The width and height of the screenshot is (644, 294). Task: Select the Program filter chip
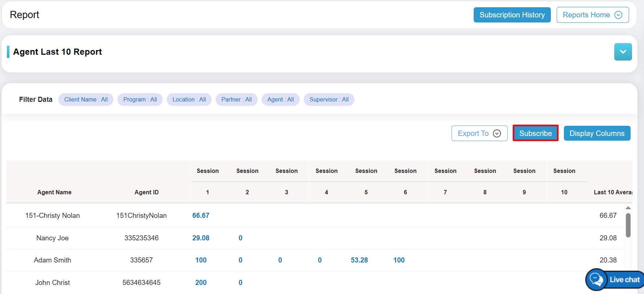point(140,99)
